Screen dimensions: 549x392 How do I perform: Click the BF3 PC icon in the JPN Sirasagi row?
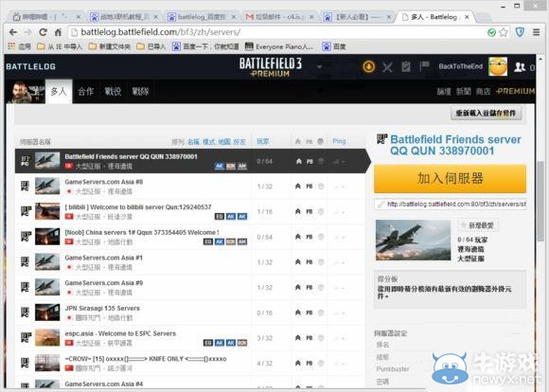(x=26, y=312)
